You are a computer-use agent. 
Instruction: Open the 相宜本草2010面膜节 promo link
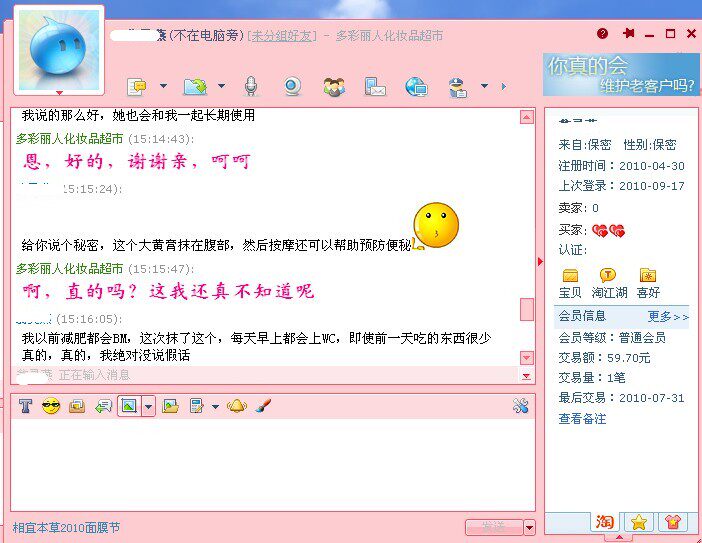tap(66, 527)
